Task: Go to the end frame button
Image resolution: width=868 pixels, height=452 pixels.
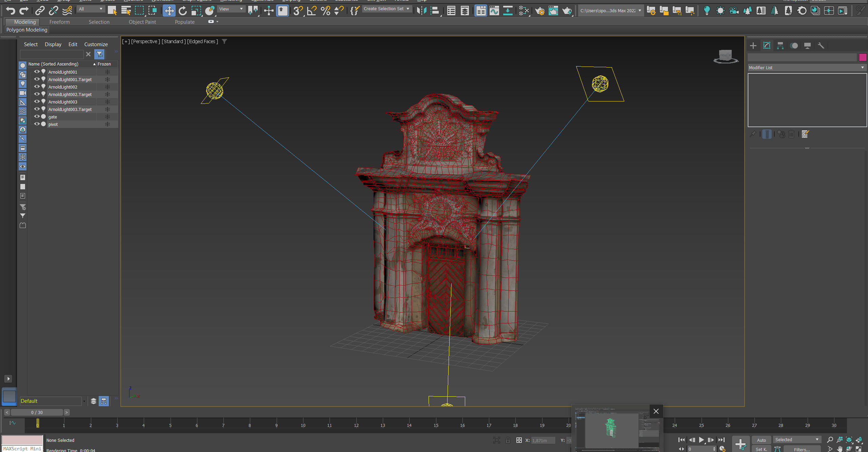Action: pos(721,440)
